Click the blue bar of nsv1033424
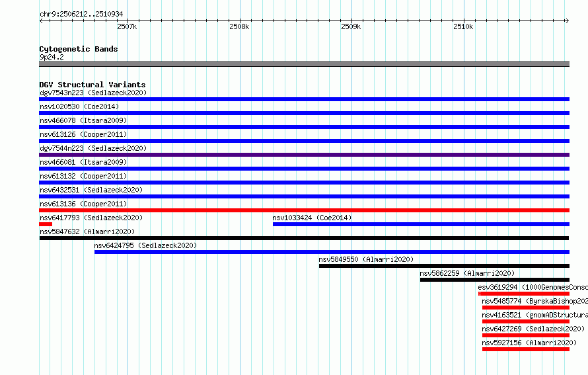The image size is (588, 375). pyautogui.click(x=421, y=224)
